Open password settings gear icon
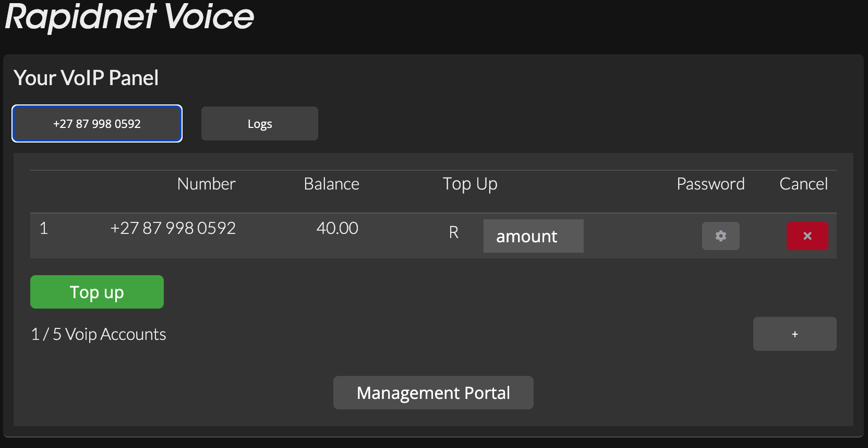This screenshot has width=868, height=448. [720, 236]
